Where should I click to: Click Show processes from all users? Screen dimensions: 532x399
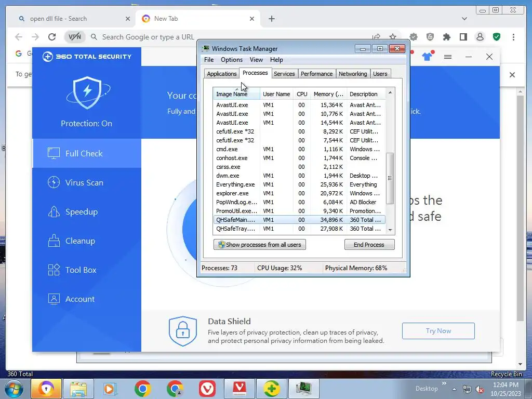[260, 245]
